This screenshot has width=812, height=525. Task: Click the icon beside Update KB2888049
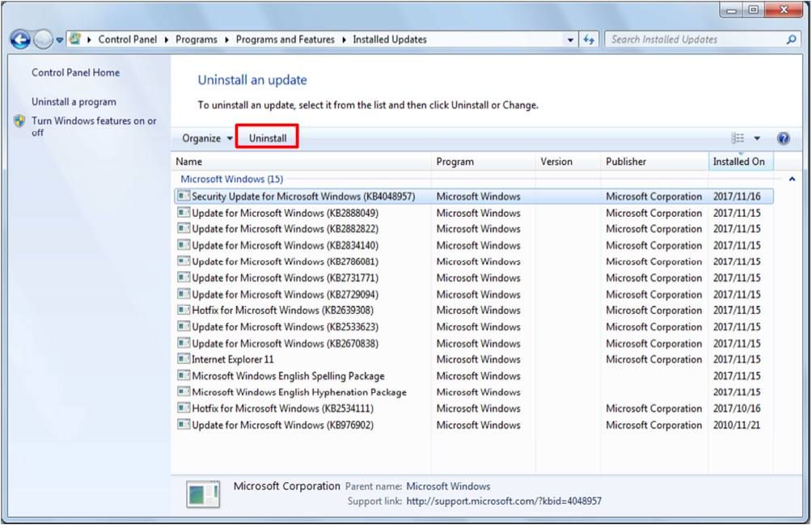tap(184, 212)
